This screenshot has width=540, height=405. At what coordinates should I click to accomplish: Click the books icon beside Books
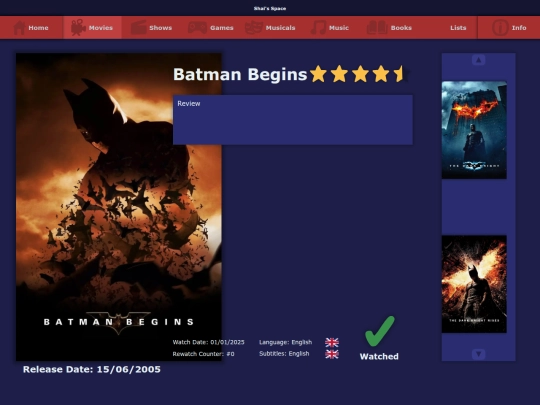(x=377, y=28)
